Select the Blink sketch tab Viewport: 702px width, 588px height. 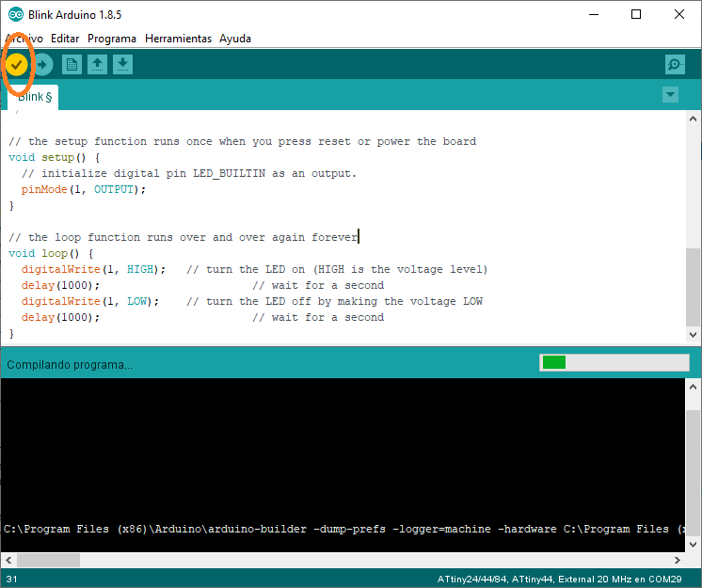click(x=33, y=97)
